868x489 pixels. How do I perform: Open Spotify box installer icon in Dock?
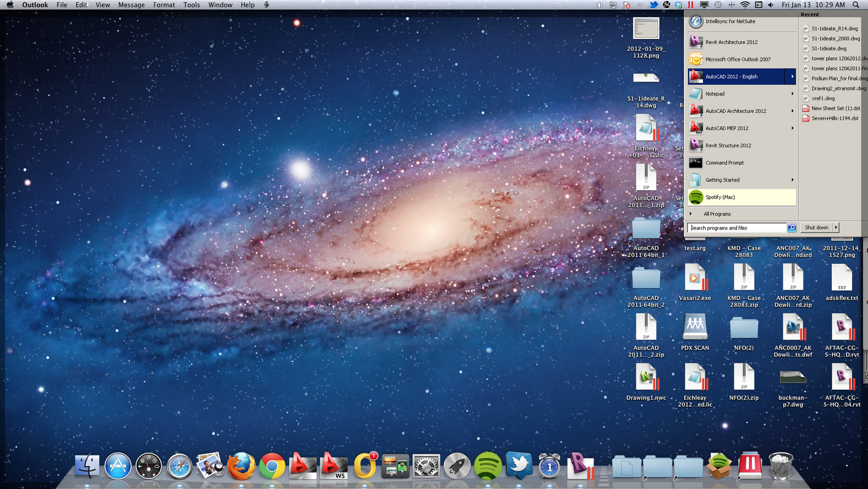(x=719, y=466)
